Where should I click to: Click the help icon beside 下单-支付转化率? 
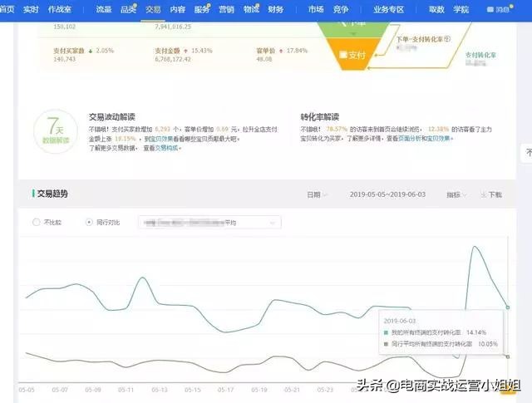tap(447, 39)
